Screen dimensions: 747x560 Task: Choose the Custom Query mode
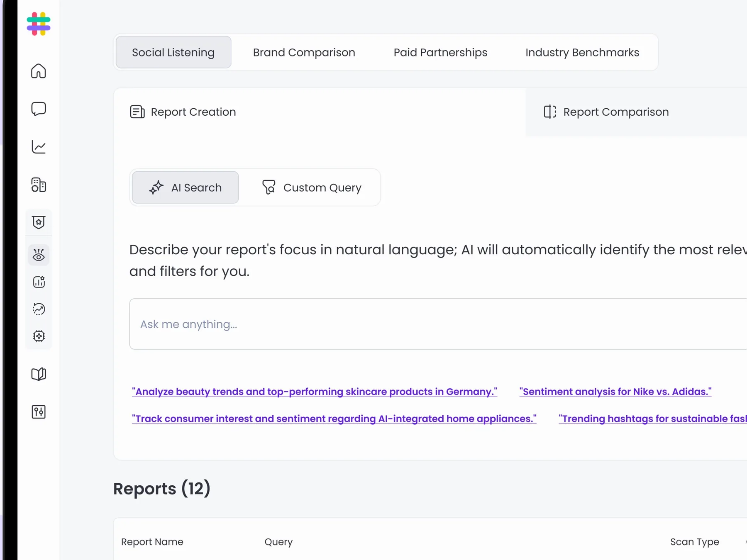click(312, 187)
